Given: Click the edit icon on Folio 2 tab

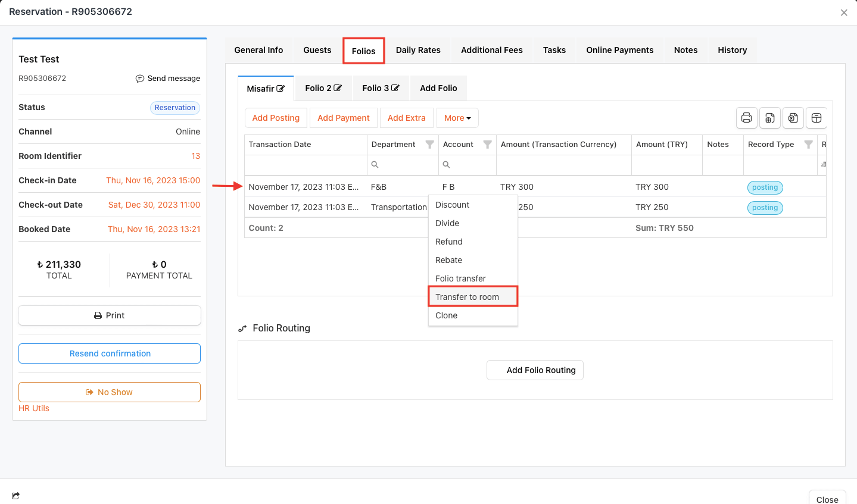Looking at the screenshot, I should point(338,88).
